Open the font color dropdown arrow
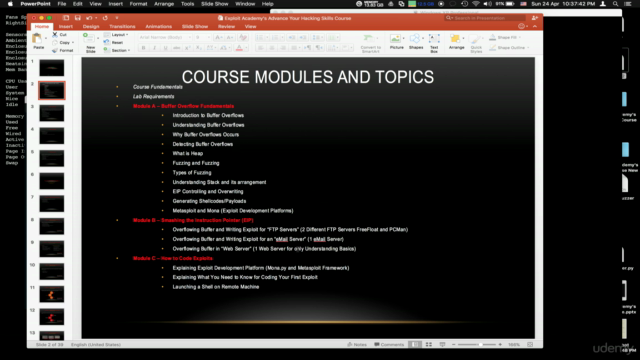640x360 pixels. pyautogui.click(x=246, y=48)
